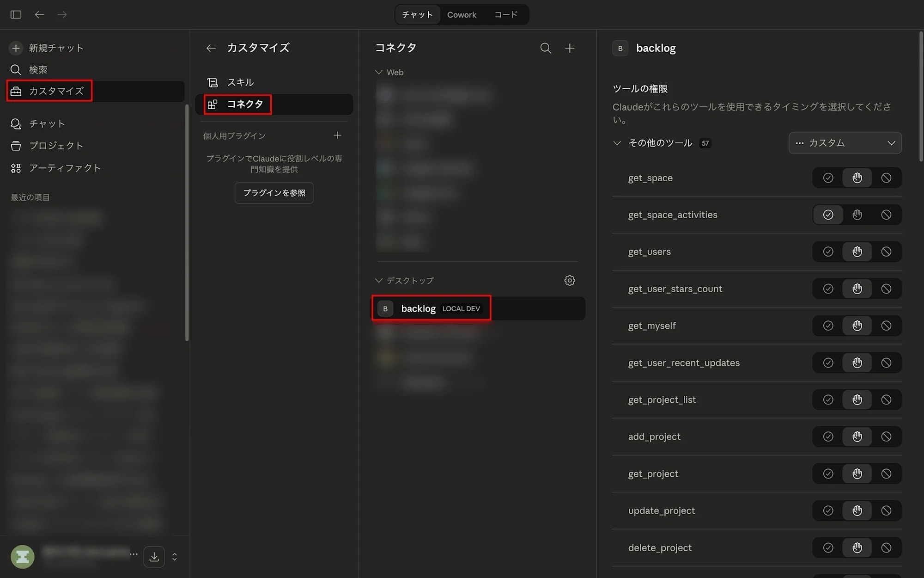
Task: Toggle the sidebar panel icon
Action: point(16,15)
